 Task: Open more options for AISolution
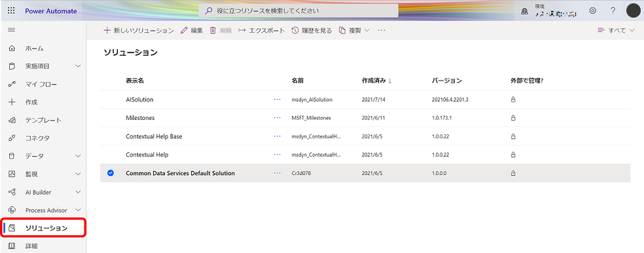coord(277,100)
